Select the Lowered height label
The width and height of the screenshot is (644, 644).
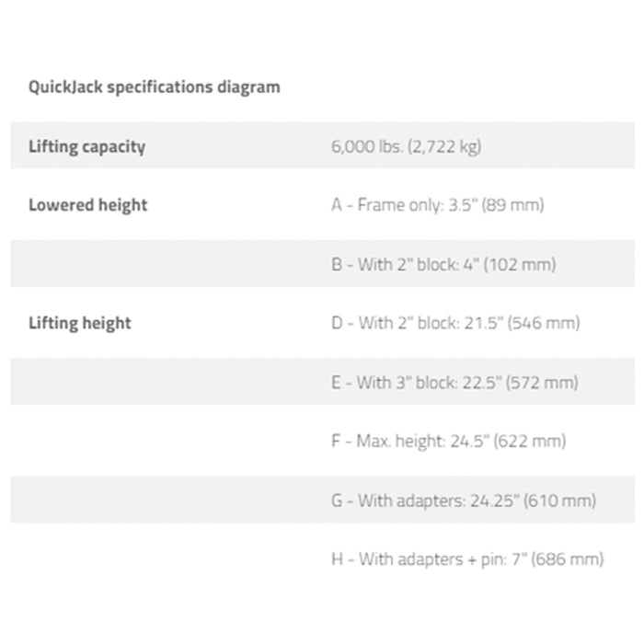click(88, 205)
